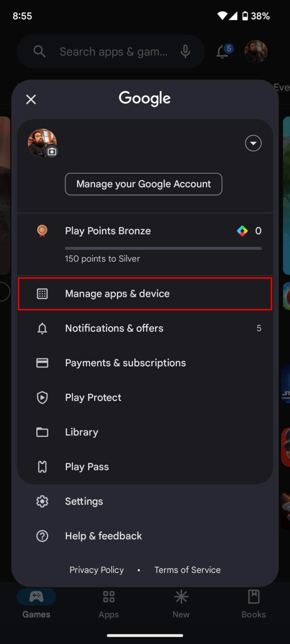Image resolution: width=290 pixels, height=644 pixels.
Task: Start a voice search with the microphone
Action: click(x=185, y=51)
